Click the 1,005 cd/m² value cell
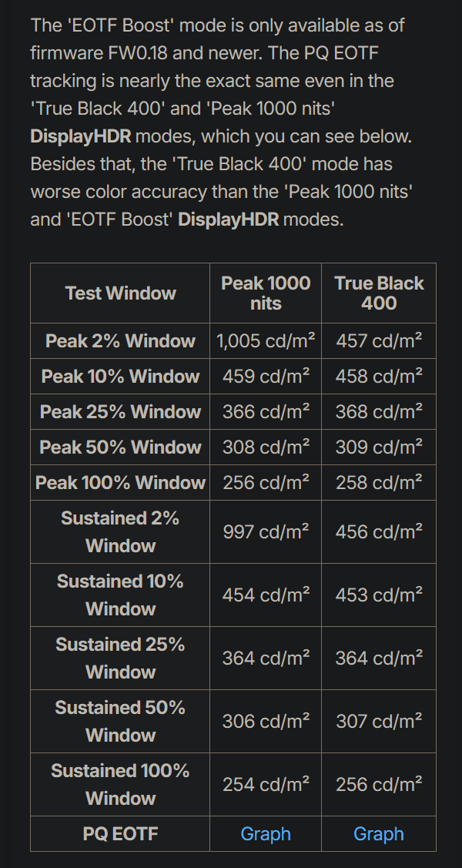 [x=266, y=341]
